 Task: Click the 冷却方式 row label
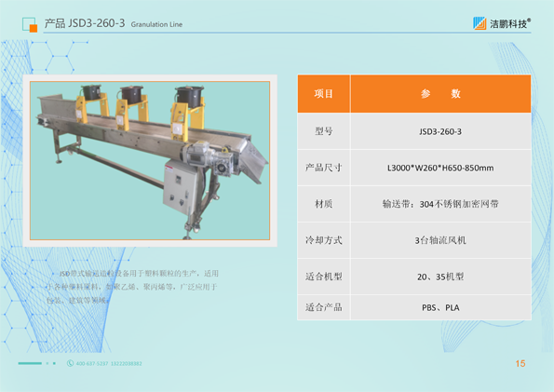pyautogui.click(x=324, y=240)
